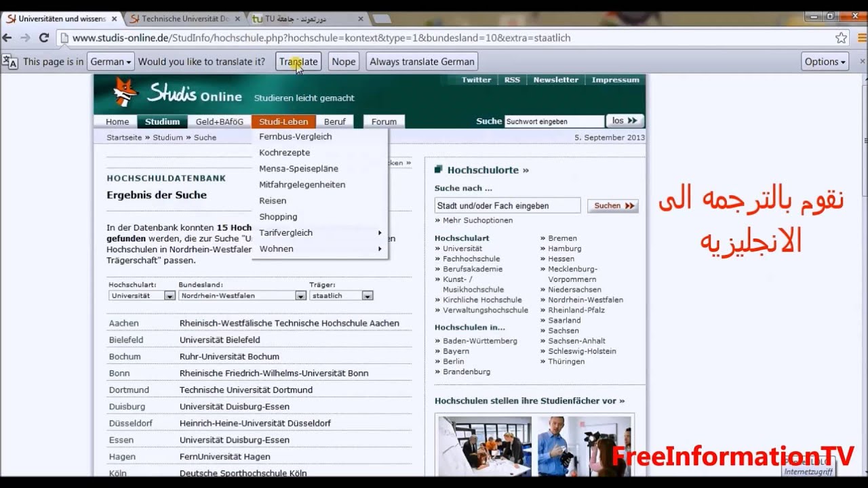Click the los search button
This screenshot has height=488, width=868.
[x=625, y=121]
